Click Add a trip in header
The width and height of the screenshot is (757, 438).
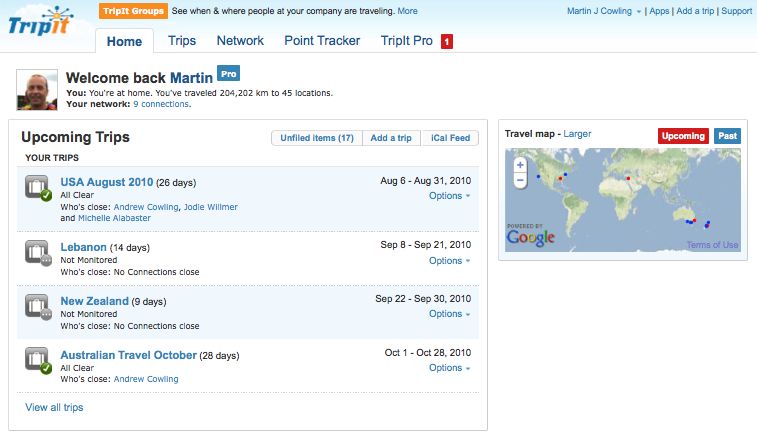[695, 11]
